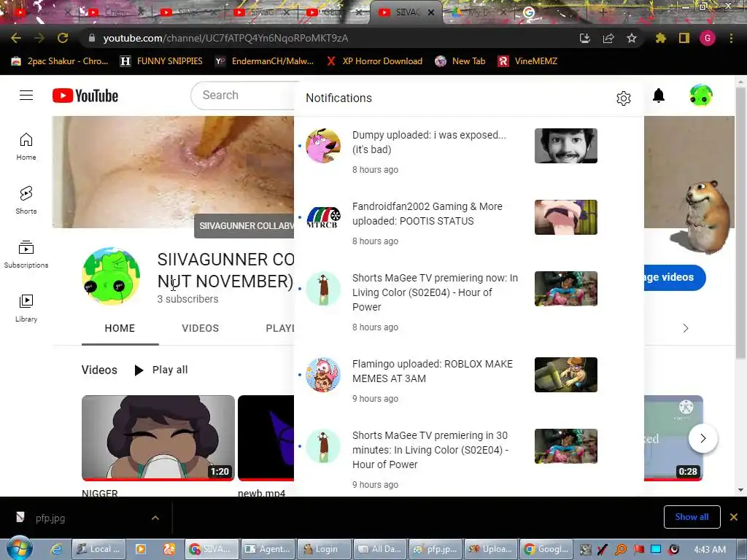Open Flamingo channel avatar in notifications
The height and width of the screenshot is (560, 747).
tap(323, 375)
